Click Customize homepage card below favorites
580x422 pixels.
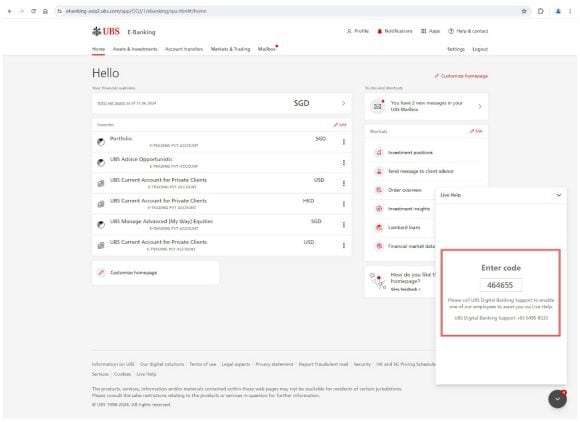(155, 273)
